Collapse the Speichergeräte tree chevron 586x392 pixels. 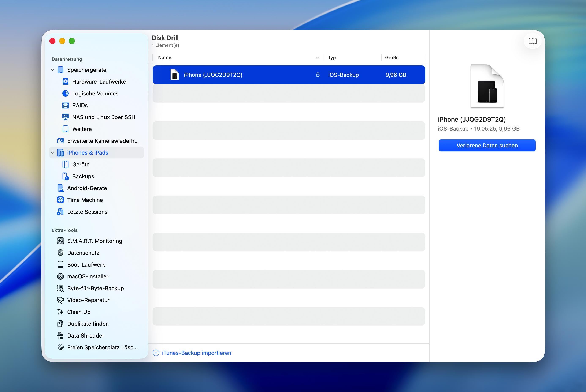[x=52, y=70]
